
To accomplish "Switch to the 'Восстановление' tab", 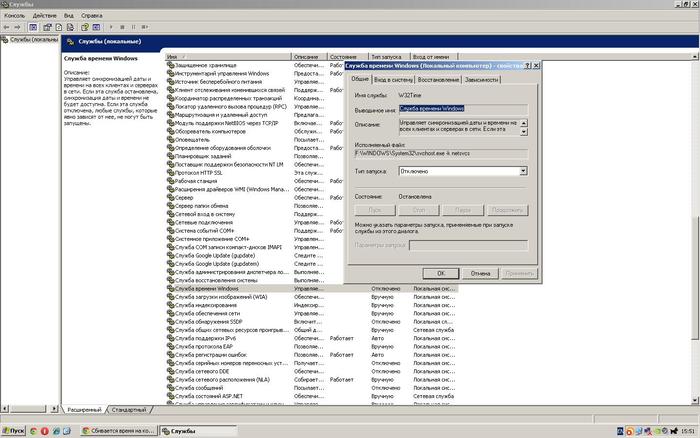I will point(438,80).
